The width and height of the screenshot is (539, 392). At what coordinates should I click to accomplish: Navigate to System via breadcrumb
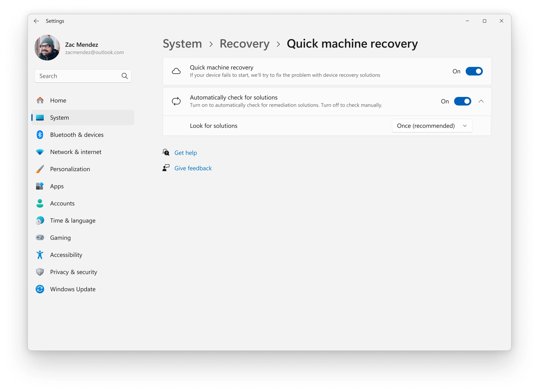tap(182, 44)
